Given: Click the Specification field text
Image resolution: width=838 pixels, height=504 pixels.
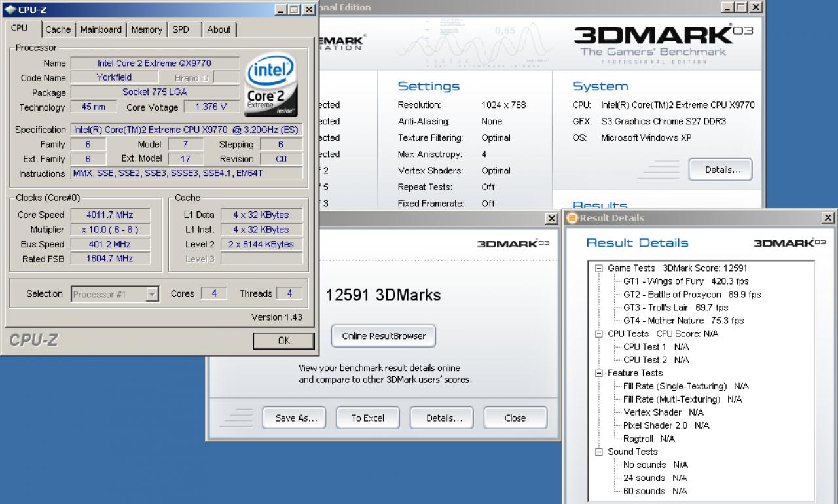Looking at the screenshot, I should pos(187,130).
